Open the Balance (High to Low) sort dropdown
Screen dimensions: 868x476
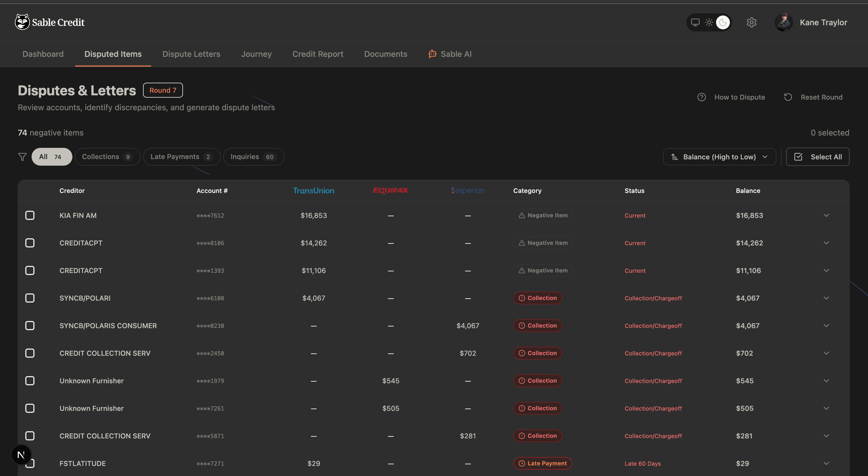(720, 157)
